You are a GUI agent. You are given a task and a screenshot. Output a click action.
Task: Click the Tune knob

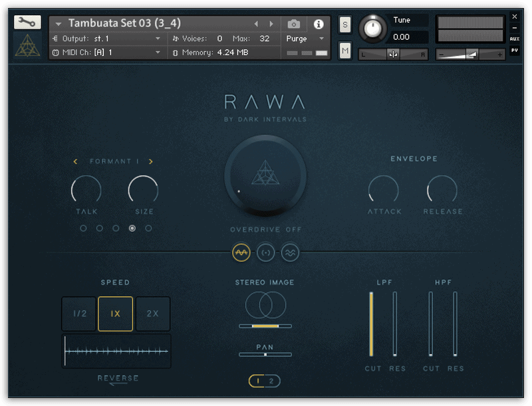(x=372, y=29)
